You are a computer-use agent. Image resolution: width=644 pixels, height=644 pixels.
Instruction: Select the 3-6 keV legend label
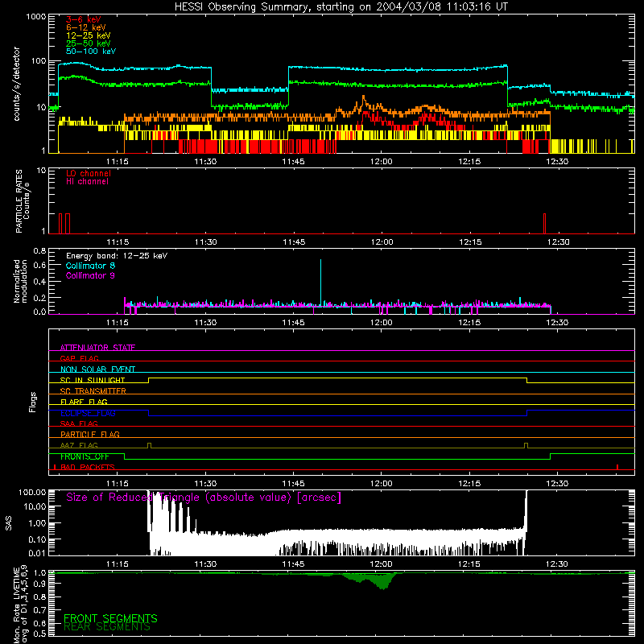pyautogui.click(x=84, y=19)
